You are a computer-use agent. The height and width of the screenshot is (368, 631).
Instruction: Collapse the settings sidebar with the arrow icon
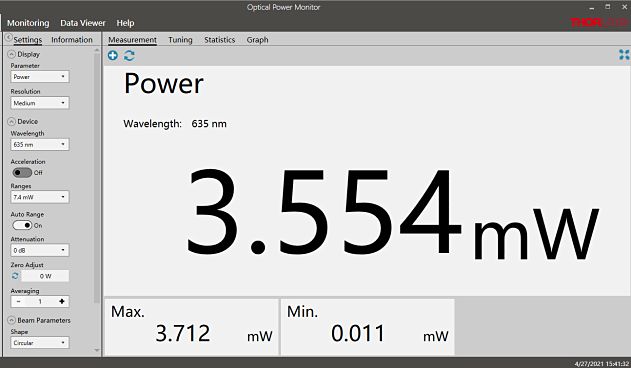pyautogui.click(x=8, y=38)
